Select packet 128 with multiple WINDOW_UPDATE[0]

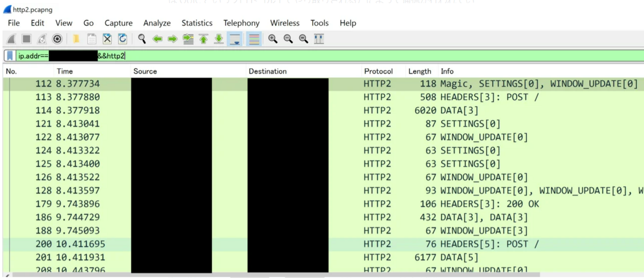click(x=323, y=191)
